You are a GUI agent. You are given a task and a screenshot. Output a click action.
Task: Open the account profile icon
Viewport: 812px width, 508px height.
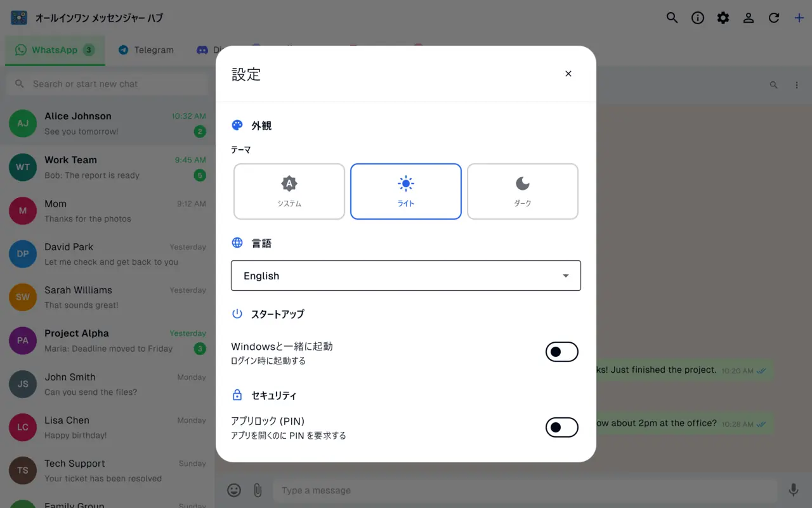tap(749, 18)
